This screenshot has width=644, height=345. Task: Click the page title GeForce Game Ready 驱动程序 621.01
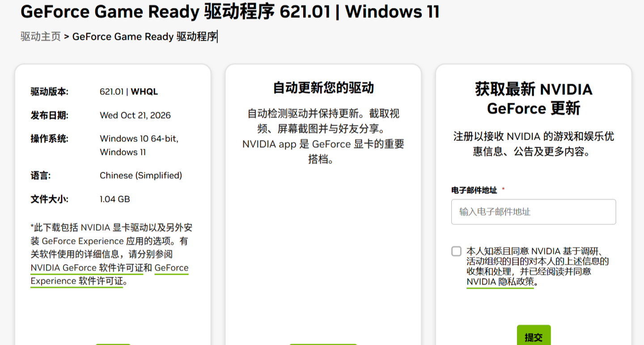tap(230, 12)
